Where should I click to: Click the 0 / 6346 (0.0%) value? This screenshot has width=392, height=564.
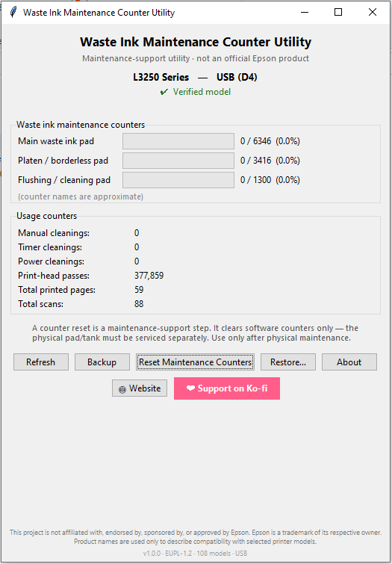[x=270, y=141]
